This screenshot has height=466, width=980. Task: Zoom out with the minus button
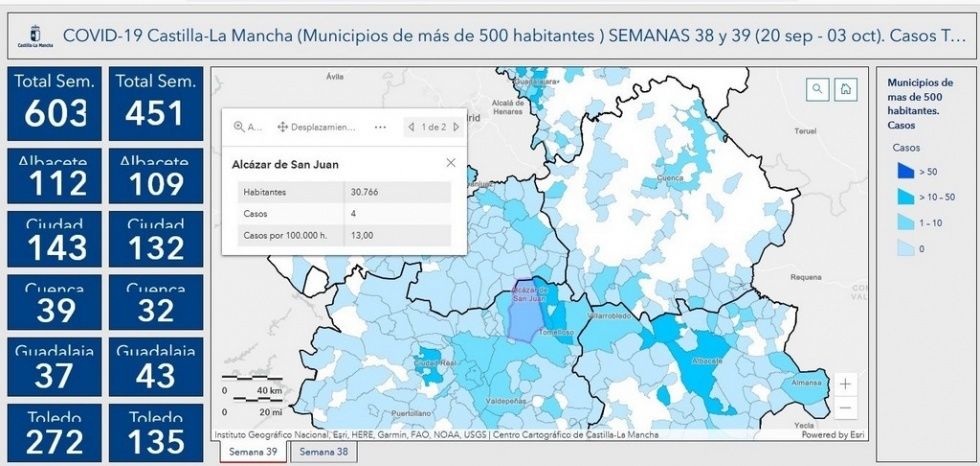(846, 408)
